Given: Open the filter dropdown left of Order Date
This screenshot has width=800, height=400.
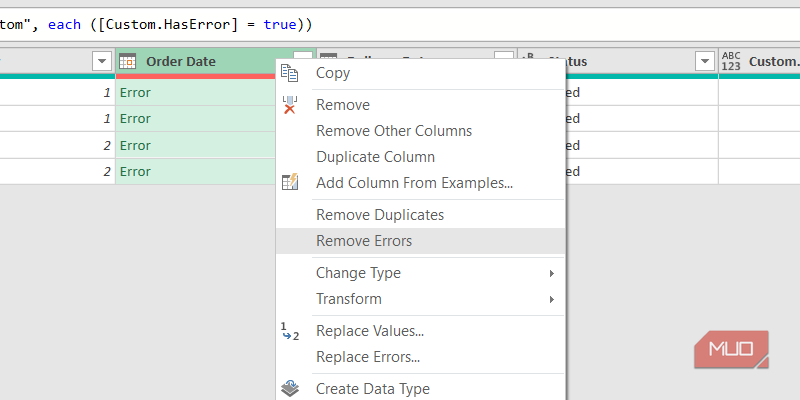Looking at the screenshot, I should pos(102,62).
